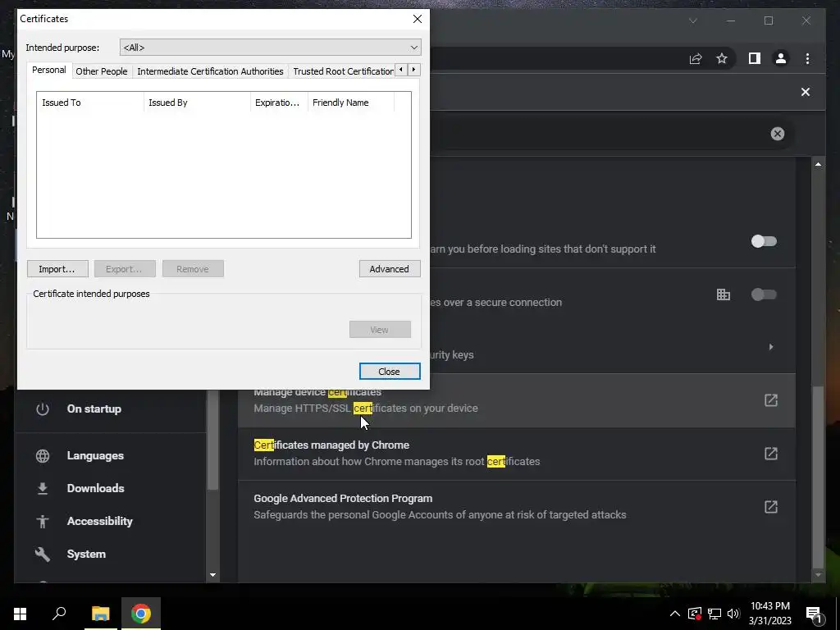This screenshot has width=840, height=630.
Task: Open the Certificates managed by Chrome link icon
Action: coord(770,453)
